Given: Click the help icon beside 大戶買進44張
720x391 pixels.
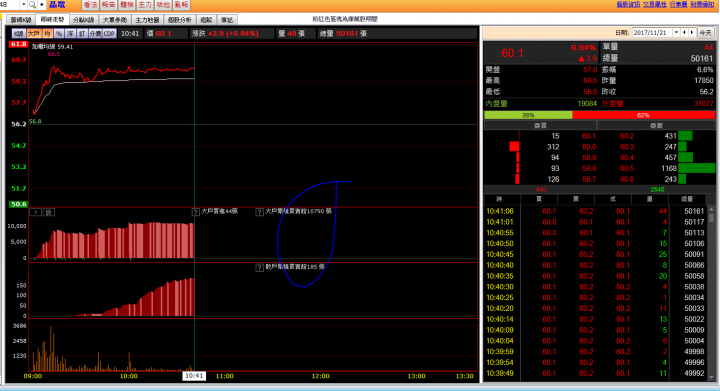Looking at the screenshot, I should (196, 212).
